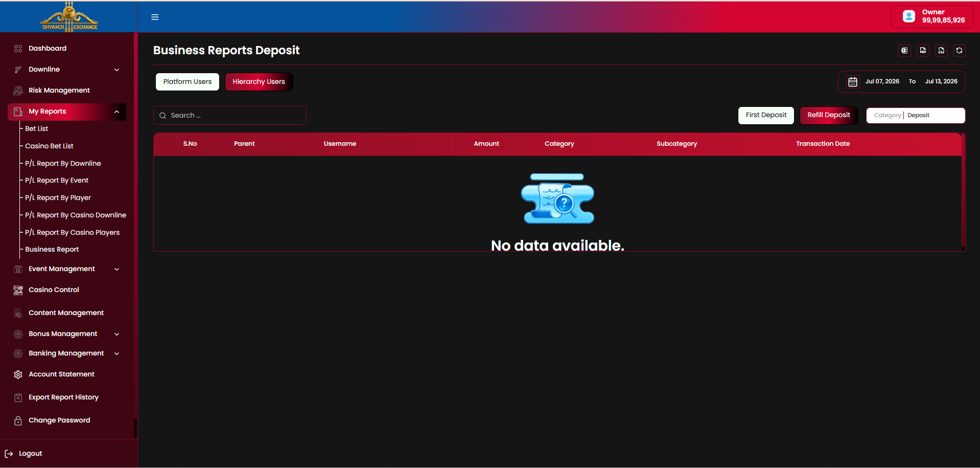Image resolution: width=980 pixels, height=468 pixels.
Task: Click the Category column header
Action: 559,144
